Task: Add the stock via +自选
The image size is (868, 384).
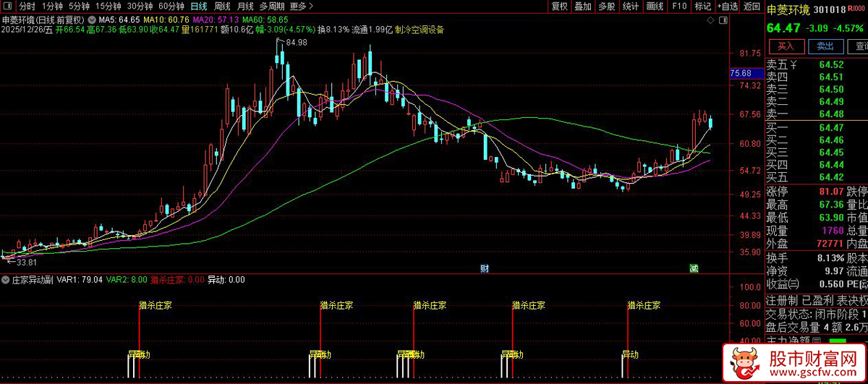Action: pyautogui.click(x=727, y=6)
